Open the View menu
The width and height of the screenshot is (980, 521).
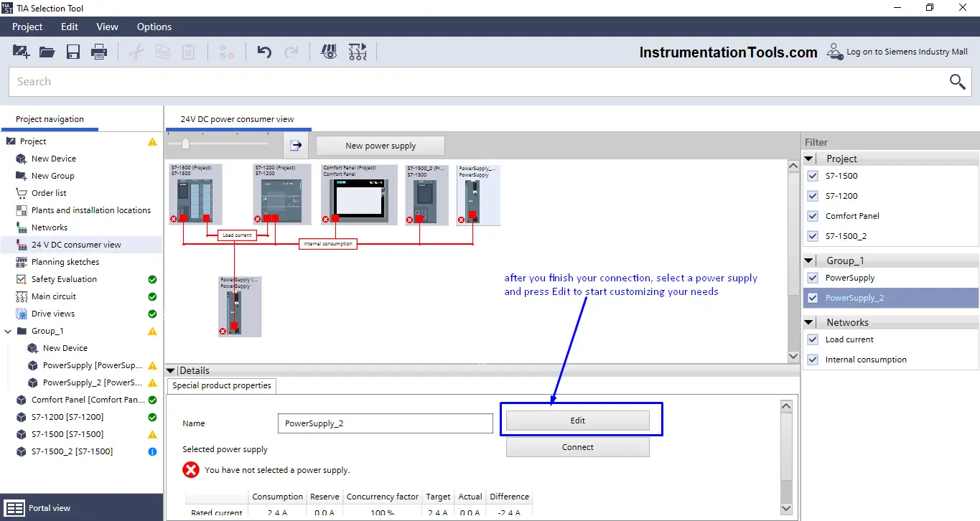pos(108,27)
